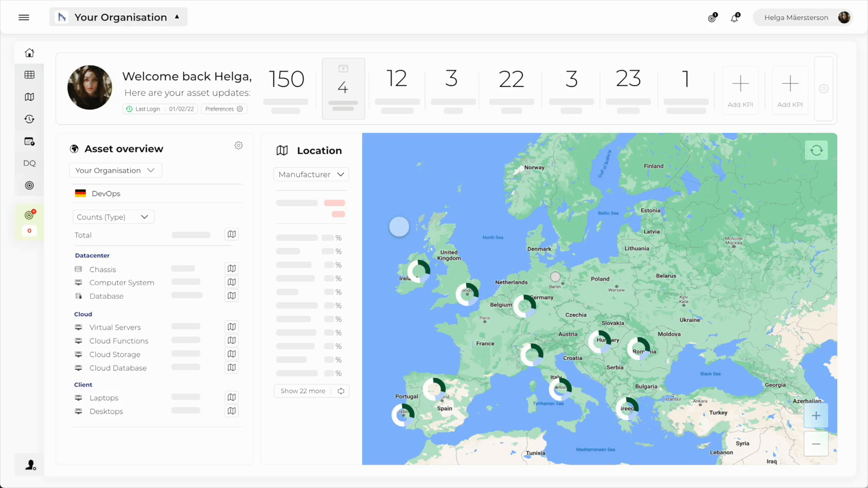Click the notifications bell icon
Image resolution: width=868 pixels, height=488 pixels.
(x=735, y=18)
